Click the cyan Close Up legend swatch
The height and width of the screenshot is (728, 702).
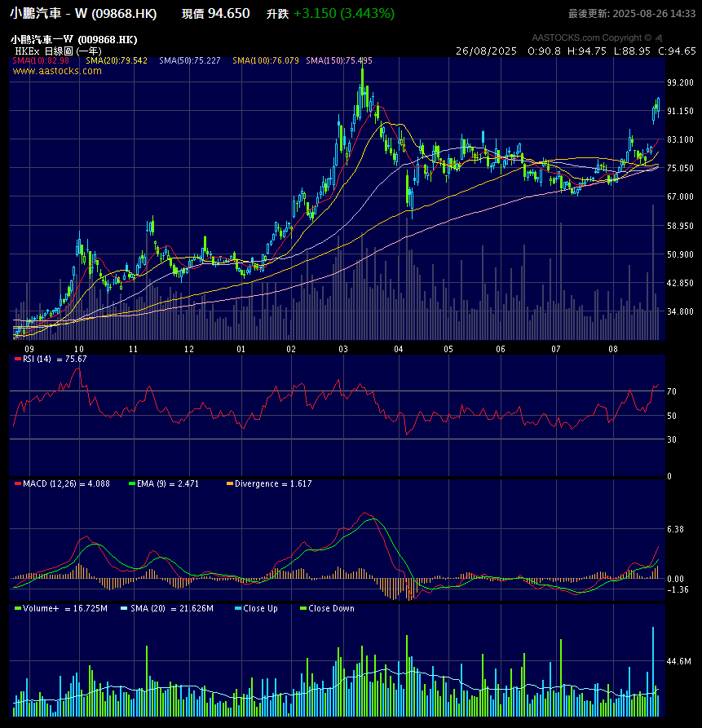point(238,608)
